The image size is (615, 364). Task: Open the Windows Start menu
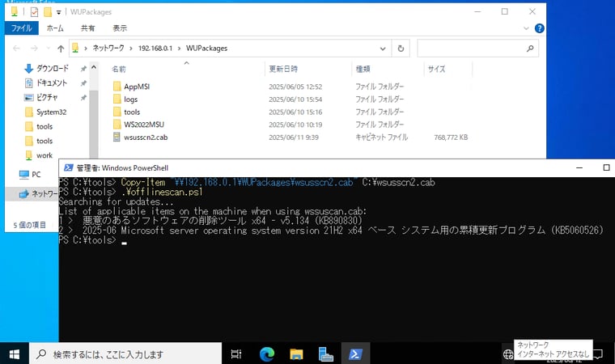tap(15, 354)
